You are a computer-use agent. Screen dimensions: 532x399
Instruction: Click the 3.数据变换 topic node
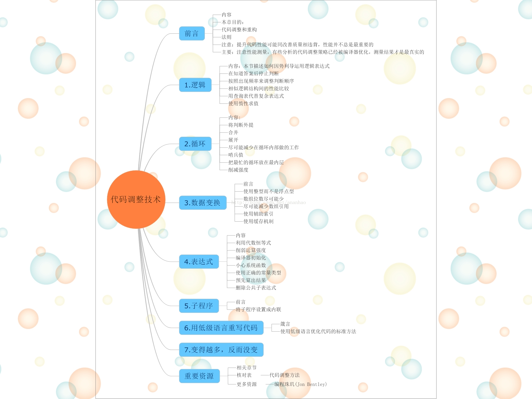pos(202,203)
